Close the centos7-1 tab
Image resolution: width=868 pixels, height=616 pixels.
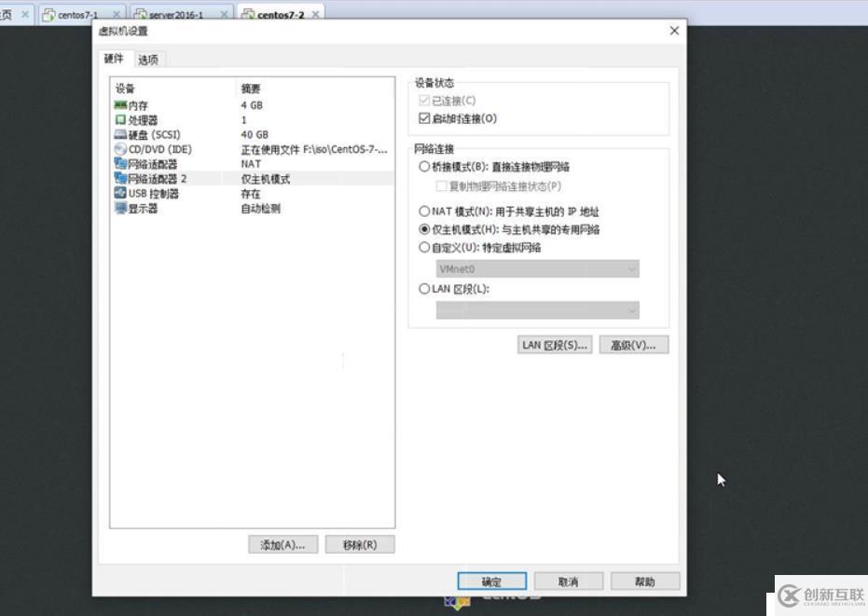117,14
